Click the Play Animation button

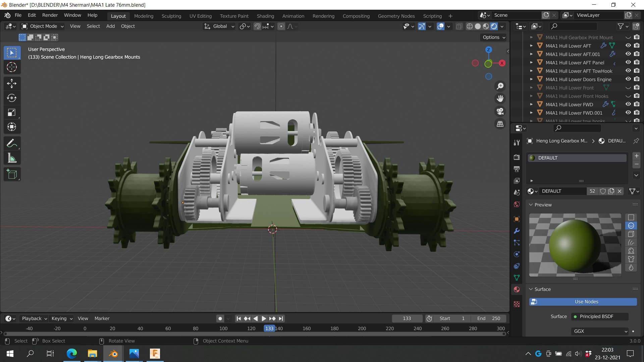[x=264, y=318]
